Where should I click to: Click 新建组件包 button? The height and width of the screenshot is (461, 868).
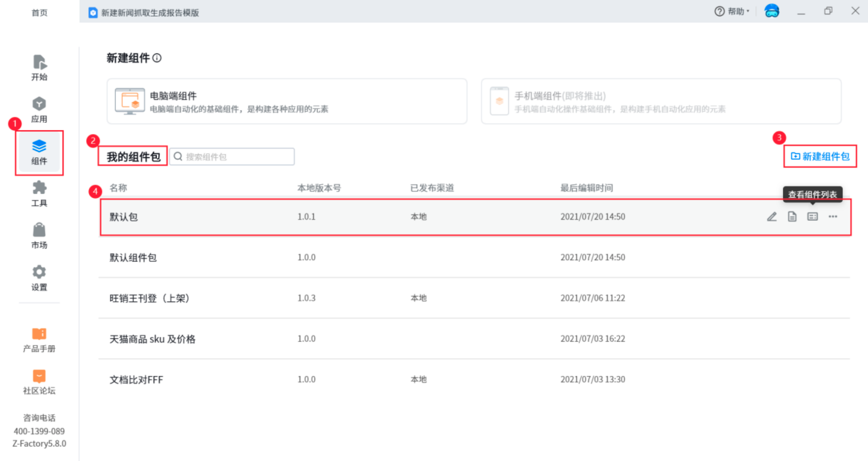click(820, 156)
